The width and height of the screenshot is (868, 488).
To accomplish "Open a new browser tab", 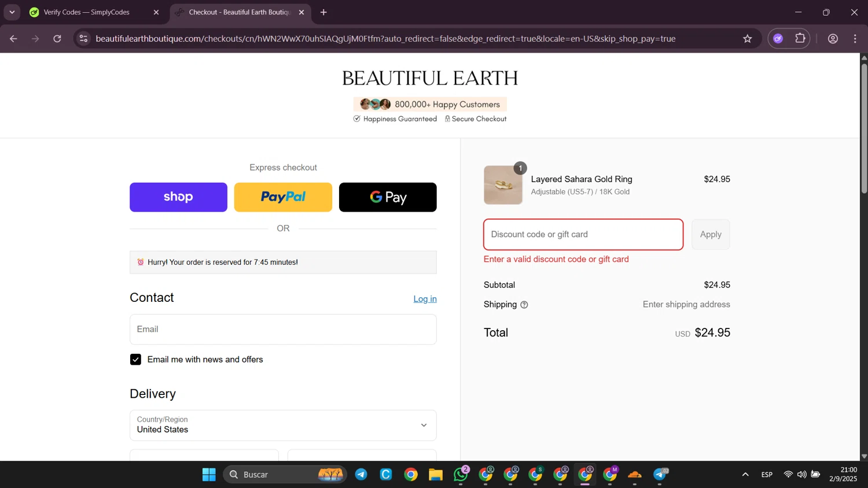I will point(323,12).
